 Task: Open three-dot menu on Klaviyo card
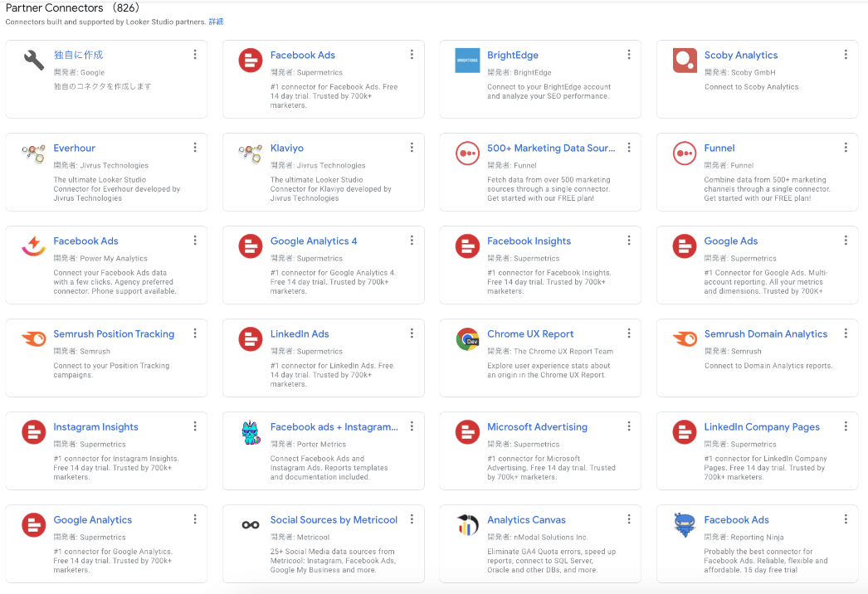click(x=412, y=147)
